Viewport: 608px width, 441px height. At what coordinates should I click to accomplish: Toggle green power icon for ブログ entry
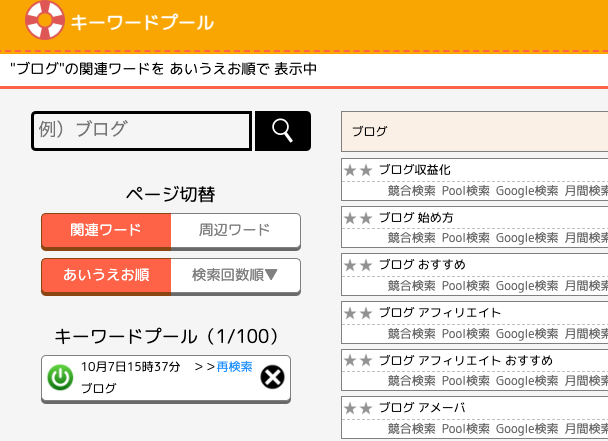click(60, 377)
